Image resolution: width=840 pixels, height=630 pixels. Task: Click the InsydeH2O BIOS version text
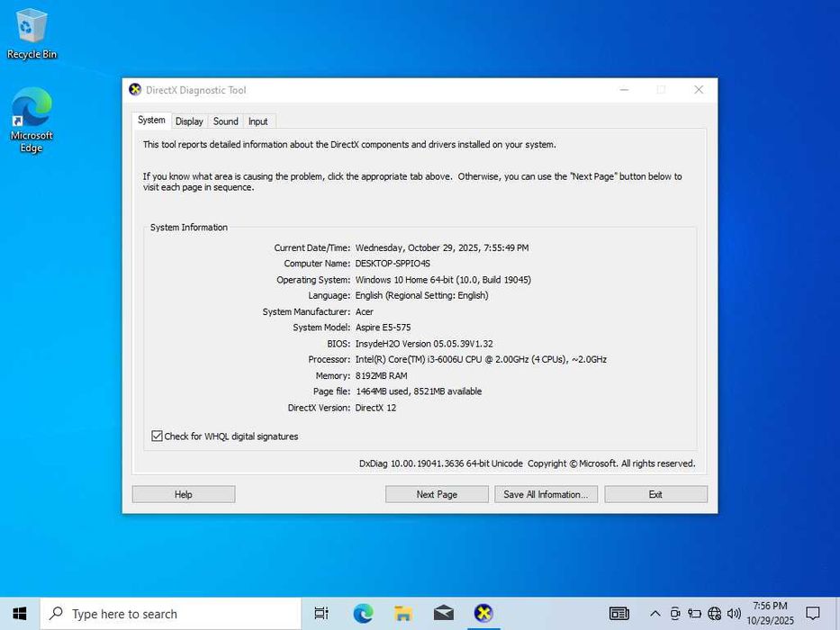[x=424, y=344]
